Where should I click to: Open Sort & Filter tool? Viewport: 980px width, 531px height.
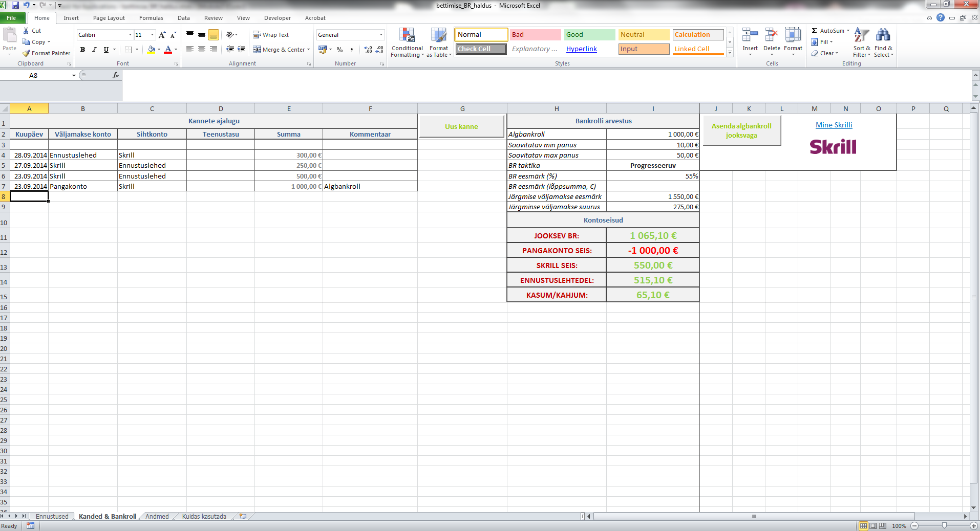tap(861, 42)
